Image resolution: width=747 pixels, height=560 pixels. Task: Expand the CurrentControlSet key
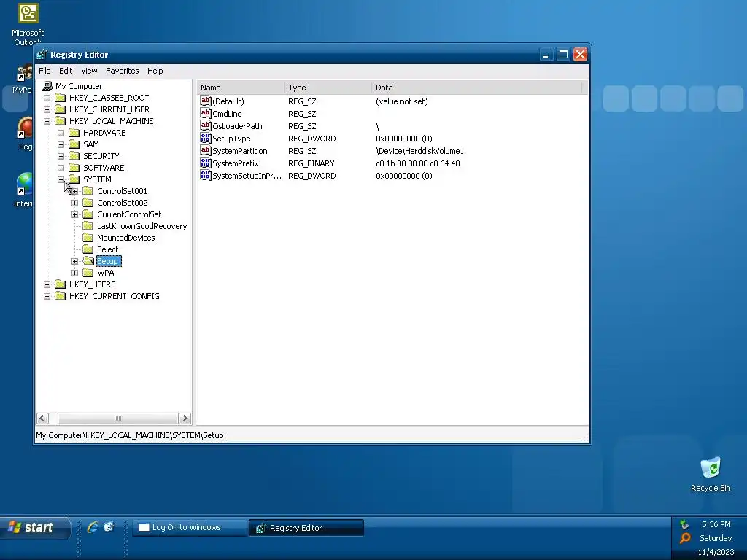tap(75, 215)
